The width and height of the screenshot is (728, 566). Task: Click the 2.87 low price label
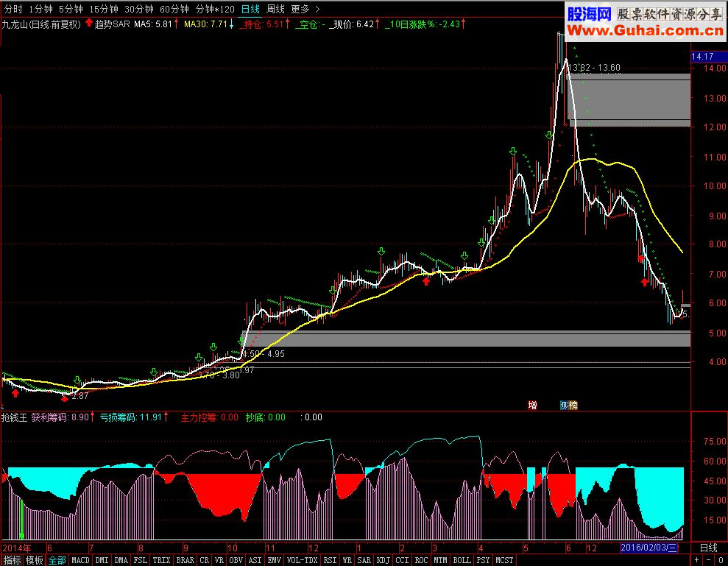(79, 396)
